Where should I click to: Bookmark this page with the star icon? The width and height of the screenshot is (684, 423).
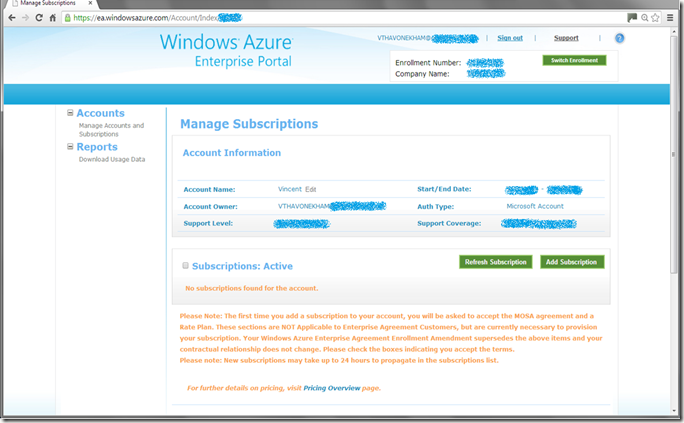(655, 18)
